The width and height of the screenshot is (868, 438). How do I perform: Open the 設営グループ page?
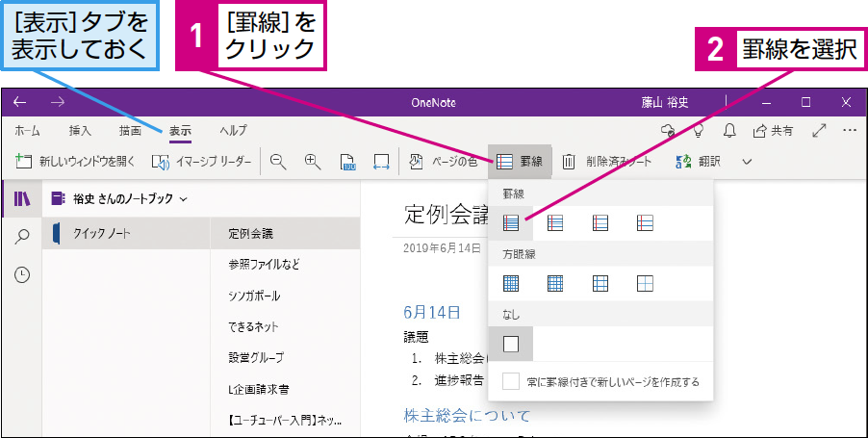285,358
